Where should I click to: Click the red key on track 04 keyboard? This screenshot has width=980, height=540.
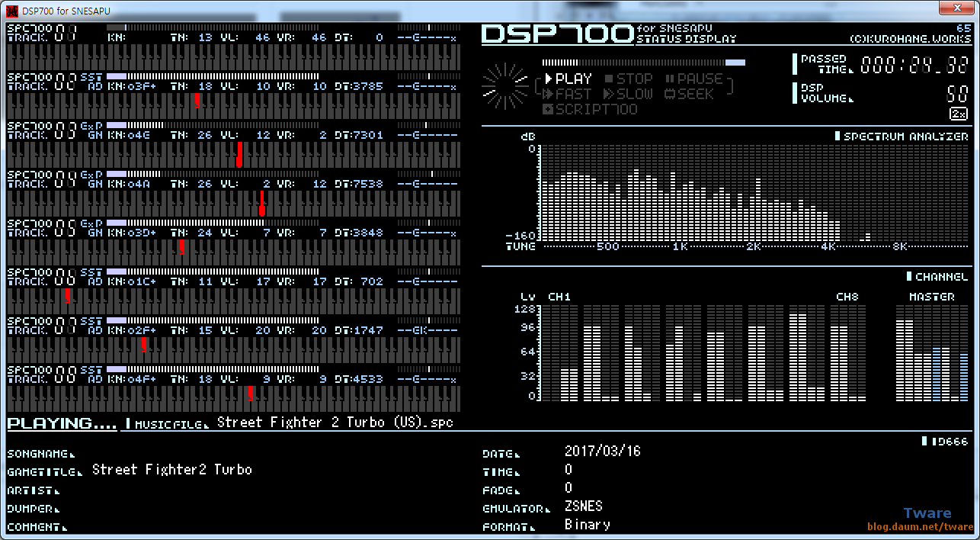pos(262,203)
